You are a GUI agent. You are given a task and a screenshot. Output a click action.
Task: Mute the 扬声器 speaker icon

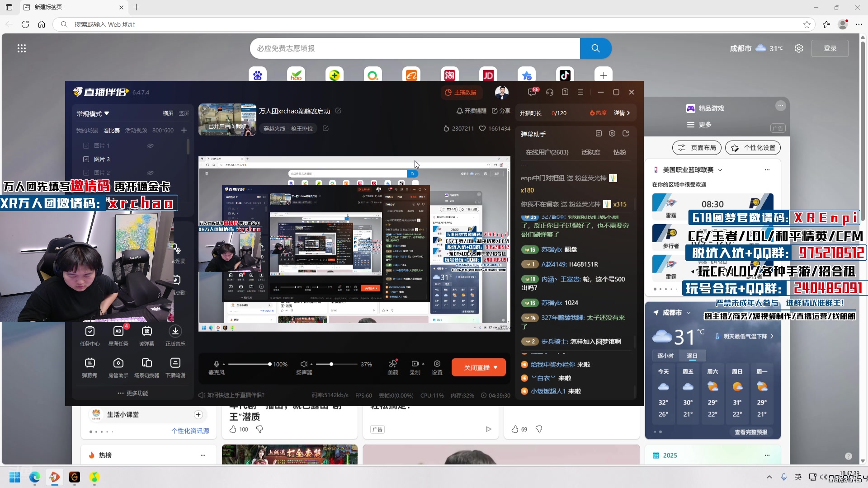pos(304,364)
